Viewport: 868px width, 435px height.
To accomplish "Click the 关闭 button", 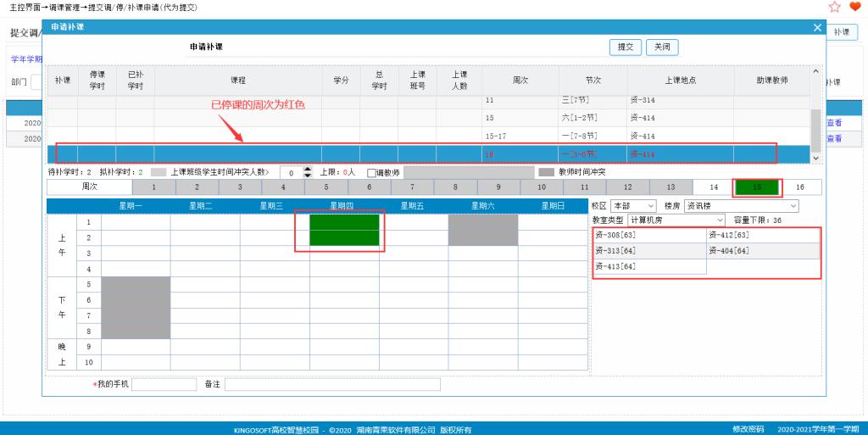I will pos(661,47).
